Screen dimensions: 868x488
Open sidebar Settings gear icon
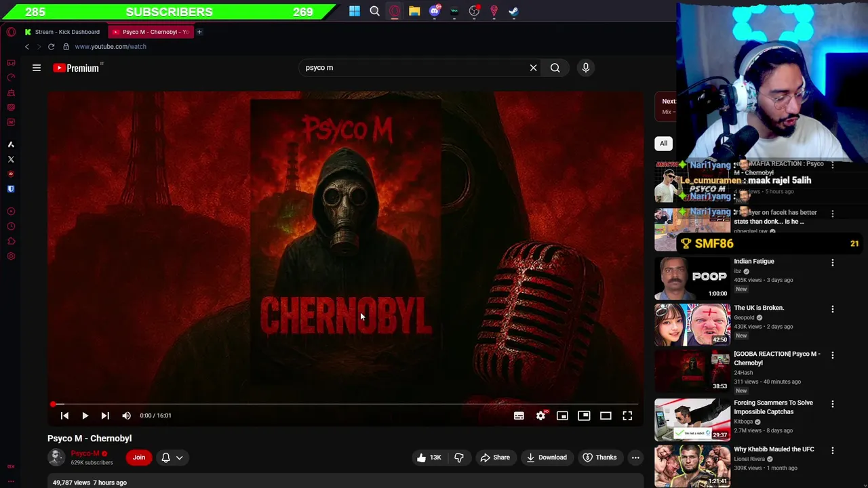(x=11, y=256)
